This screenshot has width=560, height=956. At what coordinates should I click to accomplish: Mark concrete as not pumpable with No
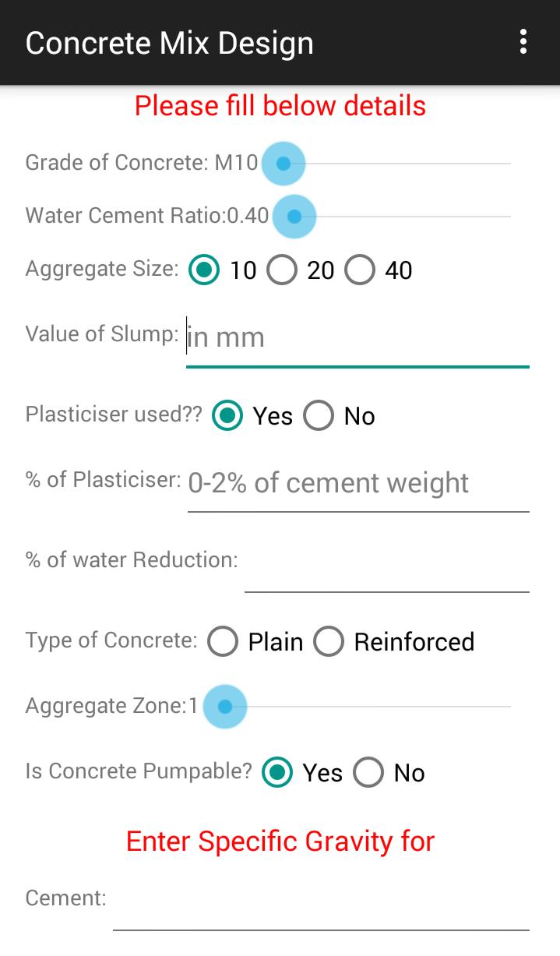pos(368,773)
